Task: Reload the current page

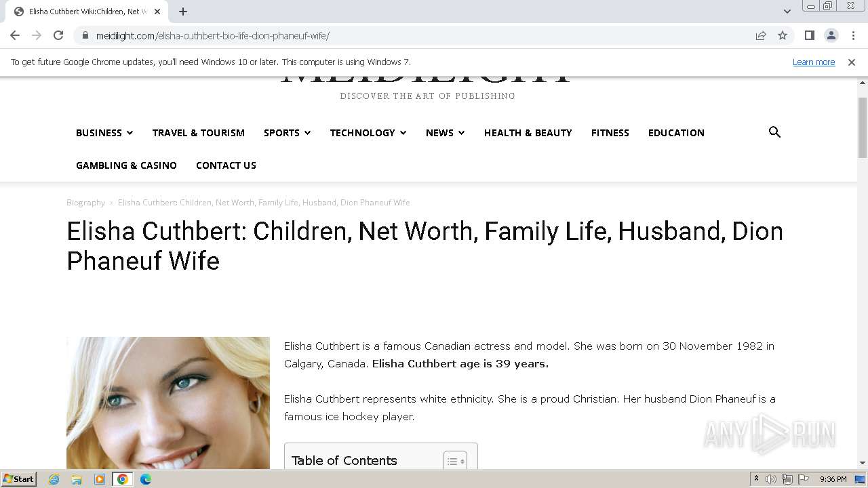Action: [58, 35]
